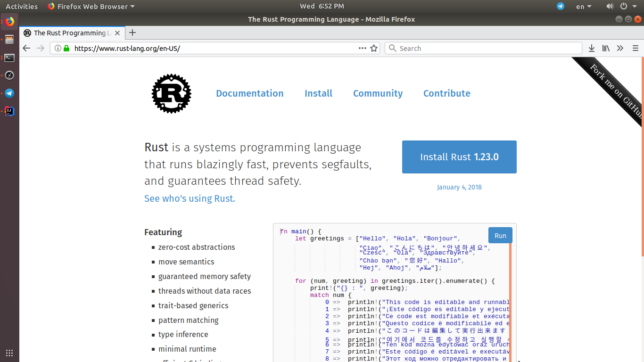644x362 pixels.
Task: Open the power menu in the top bar
Action: pyautogui.click(x=627, y=6)
